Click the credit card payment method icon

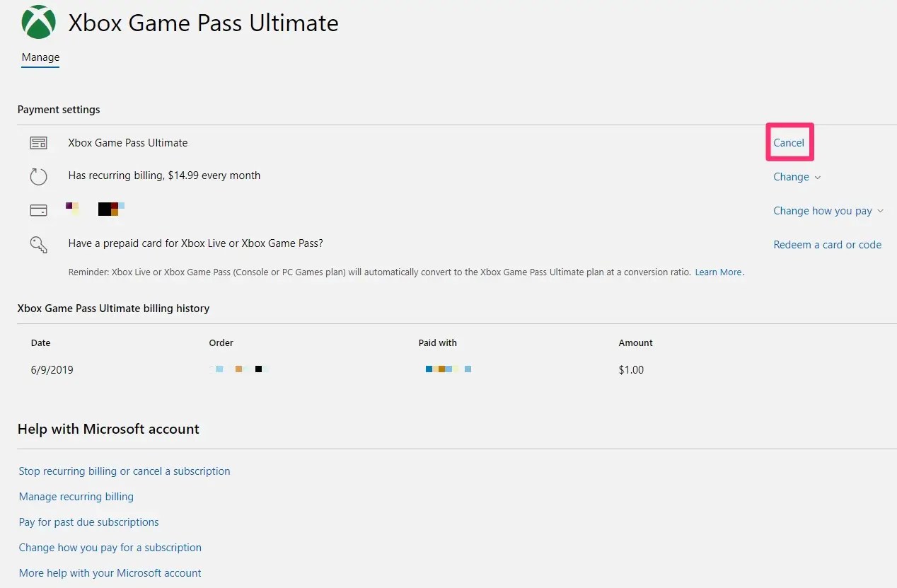click(x=38, y=210)
